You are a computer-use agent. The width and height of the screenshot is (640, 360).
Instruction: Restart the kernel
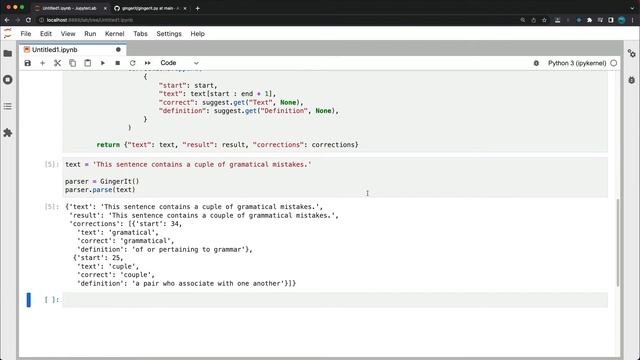pyautogui.click(x=132, y=63)
